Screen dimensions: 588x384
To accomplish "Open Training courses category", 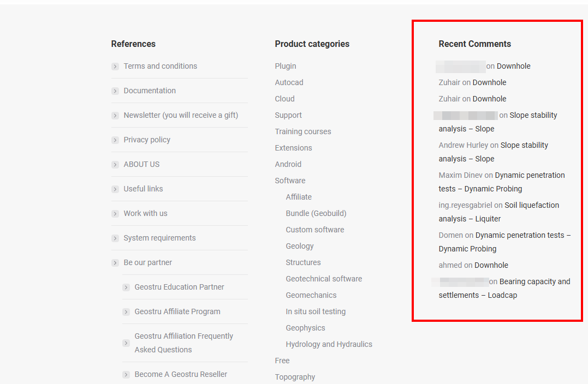I will 303,131.
